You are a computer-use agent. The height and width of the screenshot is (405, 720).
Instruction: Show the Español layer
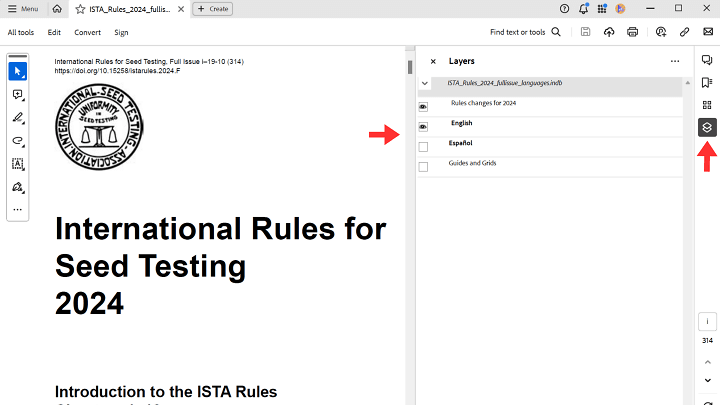(x=423, y=147)
